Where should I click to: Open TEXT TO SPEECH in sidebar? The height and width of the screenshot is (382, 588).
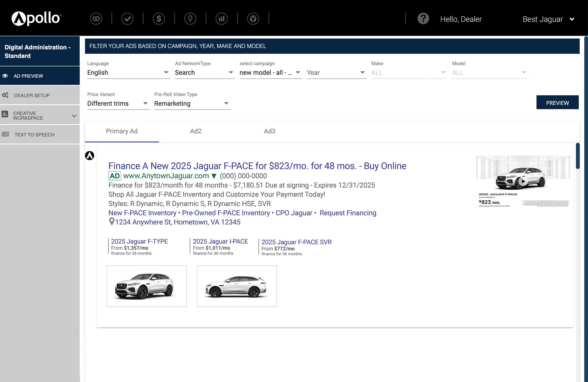point(40,135)
